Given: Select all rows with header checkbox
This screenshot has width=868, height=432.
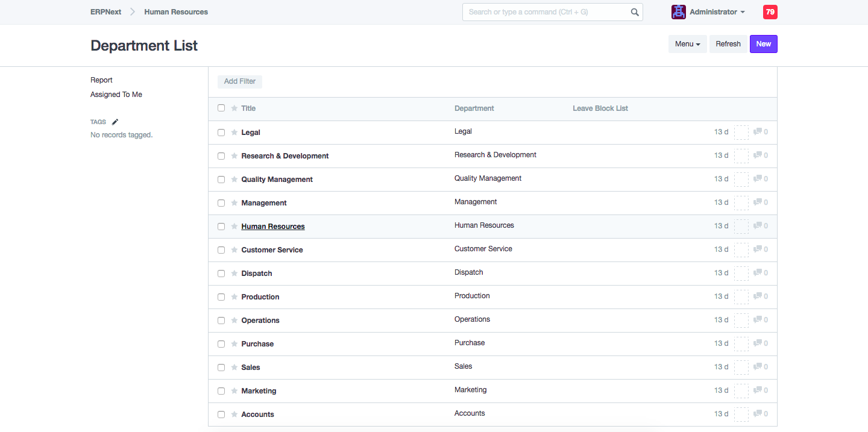Looking at the screenshot, I should [x=221, y=108].
